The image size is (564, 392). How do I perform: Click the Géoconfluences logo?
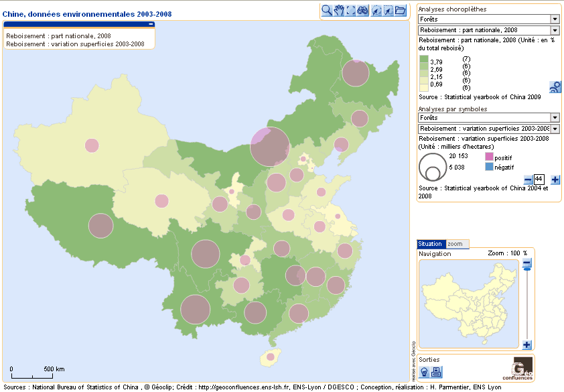(522, 369)
